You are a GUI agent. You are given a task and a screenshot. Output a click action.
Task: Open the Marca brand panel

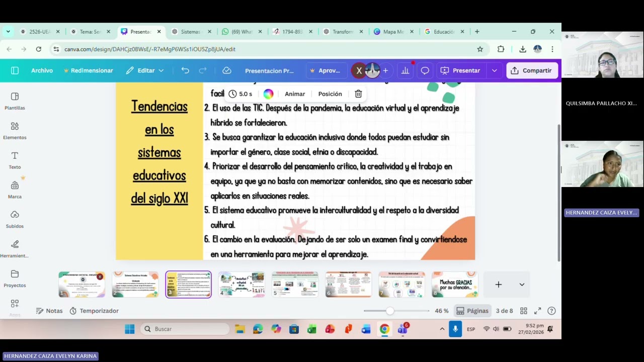(15, 190)
